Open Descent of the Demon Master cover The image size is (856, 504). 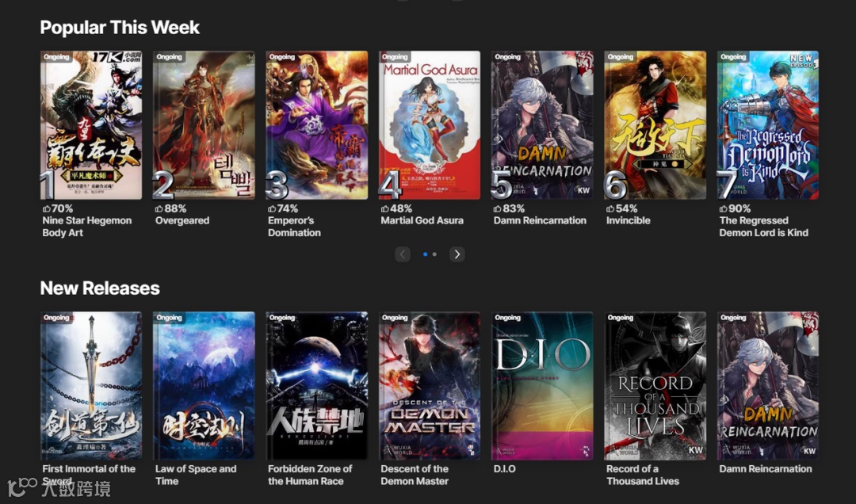point(430,385)
